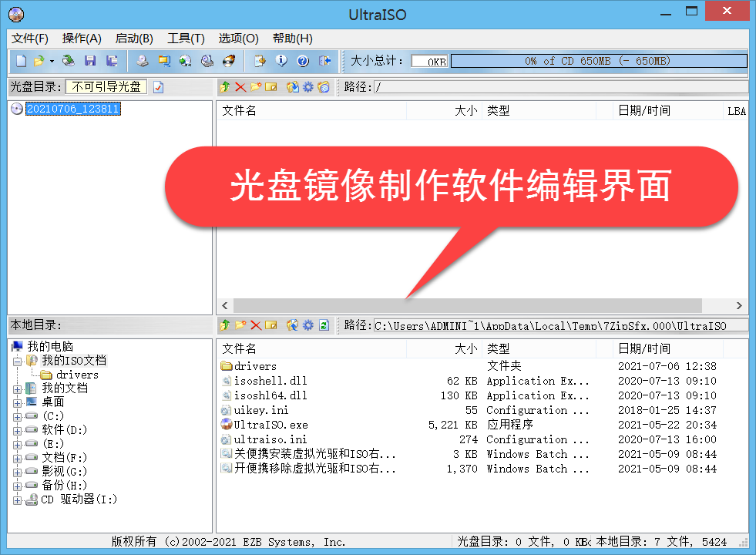The image size is (756, 555).
Task: Click the 不可引导光盘 boot status field
Action: click(106, 87)
